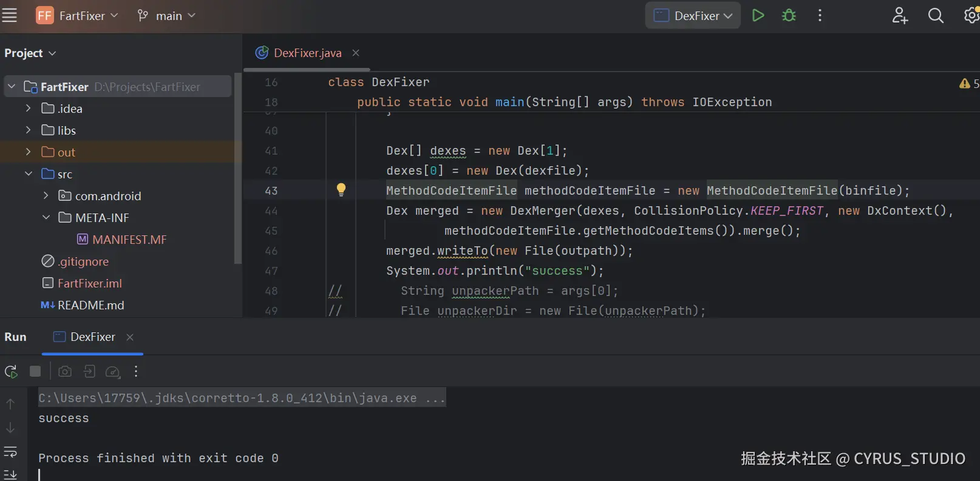Click KEEP_FIRST in the code
980x481 pixels.
tap(787, 210)
